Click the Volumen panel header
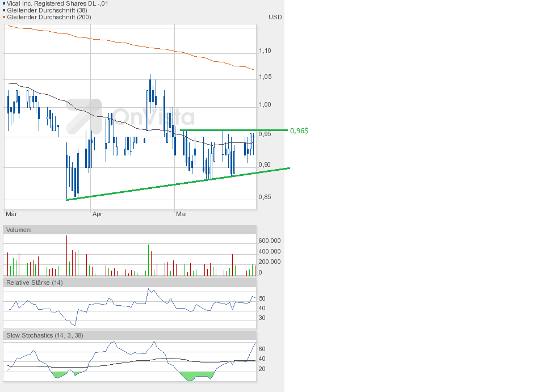Image resolution: width=545 pixels, height=392 pixels. [x=19, y=230]
